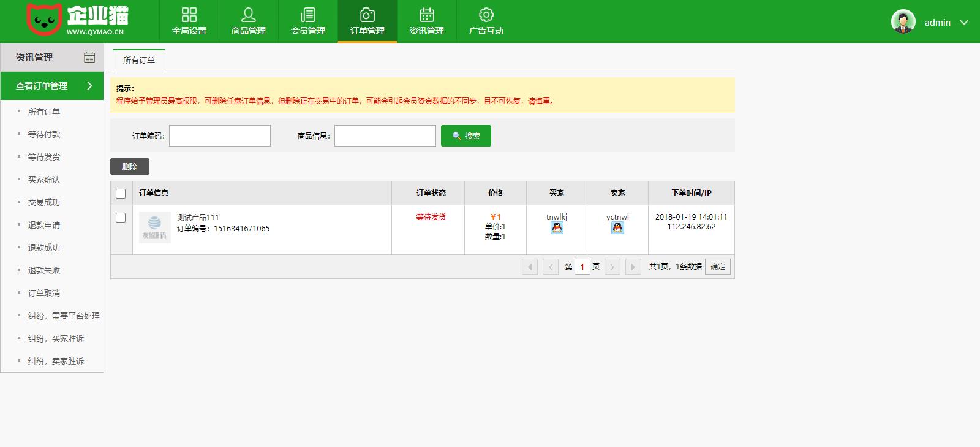Go to next page arrow
Screen dimensions: 980x447
click(x=612, y=267)
